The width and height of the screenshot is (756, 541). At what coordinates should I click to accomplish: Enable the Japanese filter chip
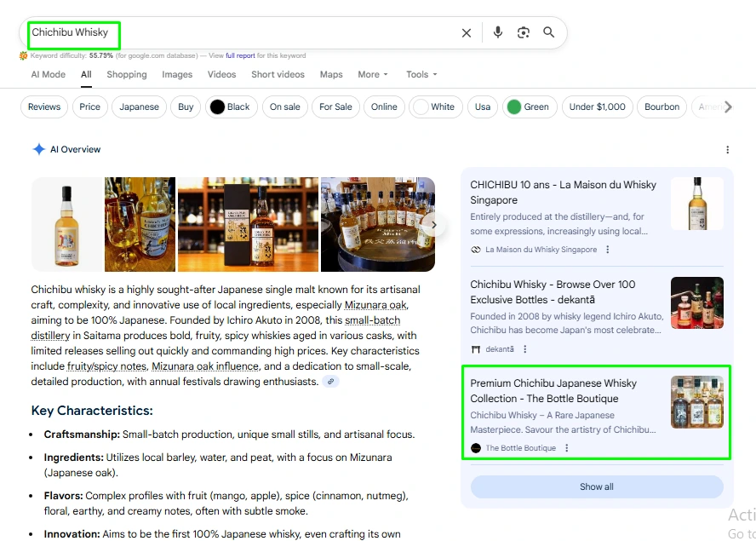click(139, 107)
